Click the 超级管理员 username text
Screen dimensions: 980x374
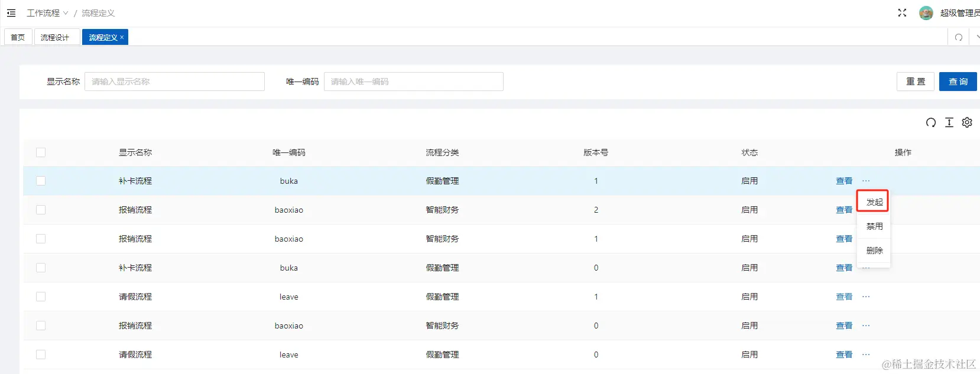tap(960, 13)
